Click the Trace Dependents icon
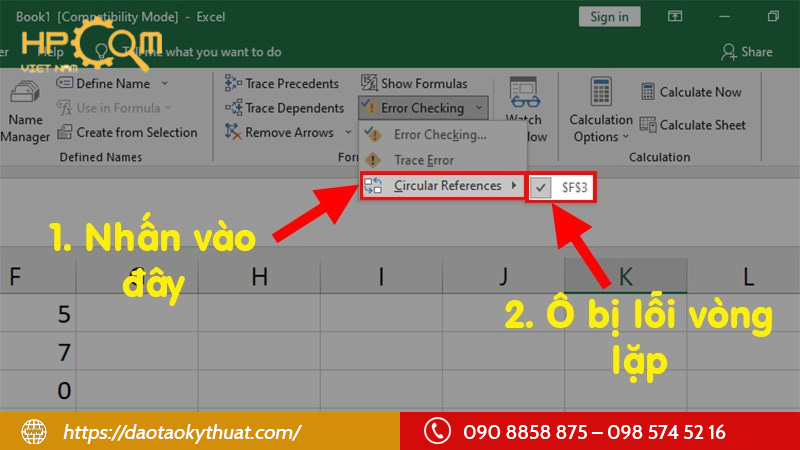 233,108
